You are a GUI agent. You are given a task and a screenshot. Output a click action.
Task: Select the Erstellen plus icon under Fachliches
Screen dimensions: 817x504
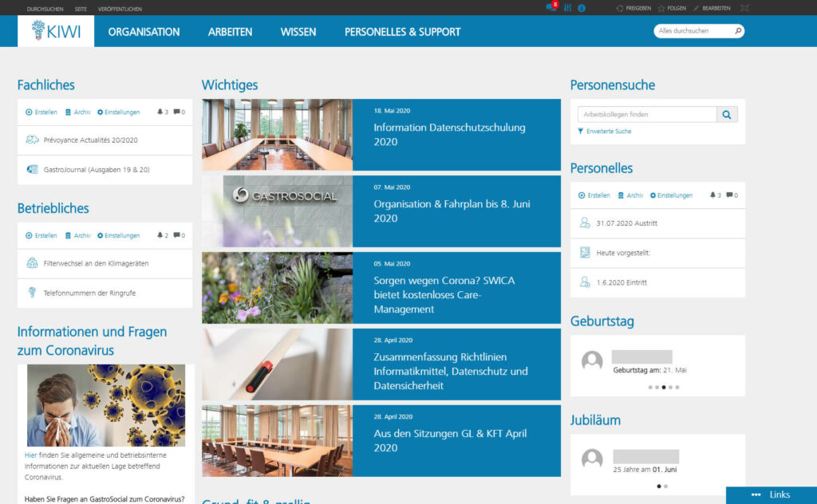click(29, 112)
